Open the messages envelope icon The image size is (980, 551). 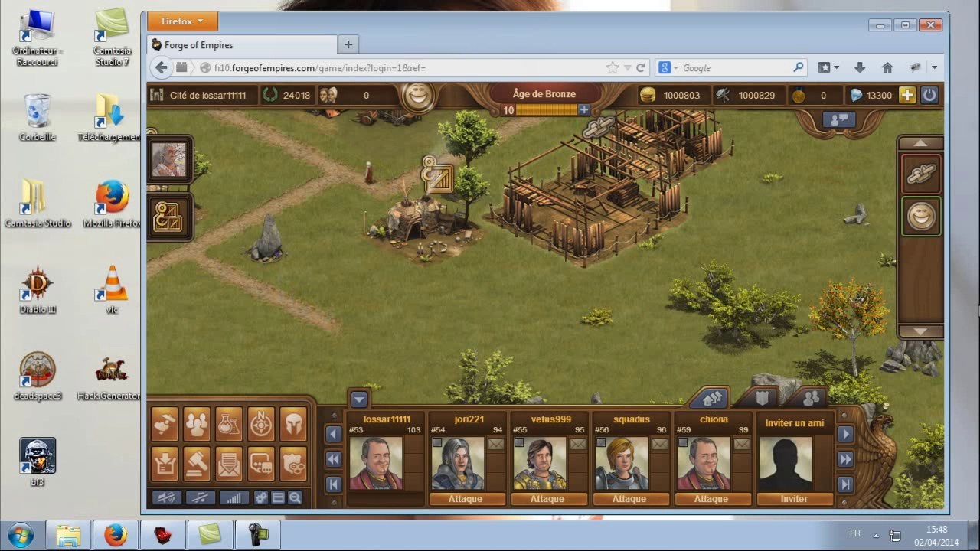(x=229, y=462)
